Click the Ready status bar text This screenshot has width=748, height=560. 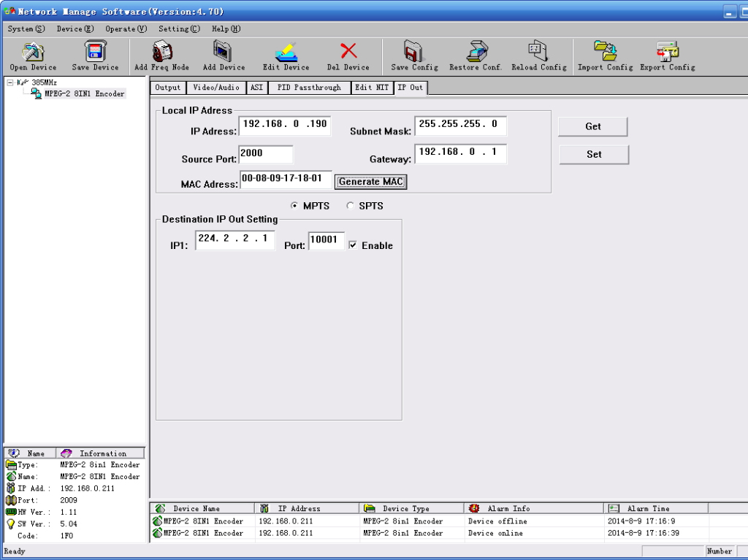pos(15,551)
